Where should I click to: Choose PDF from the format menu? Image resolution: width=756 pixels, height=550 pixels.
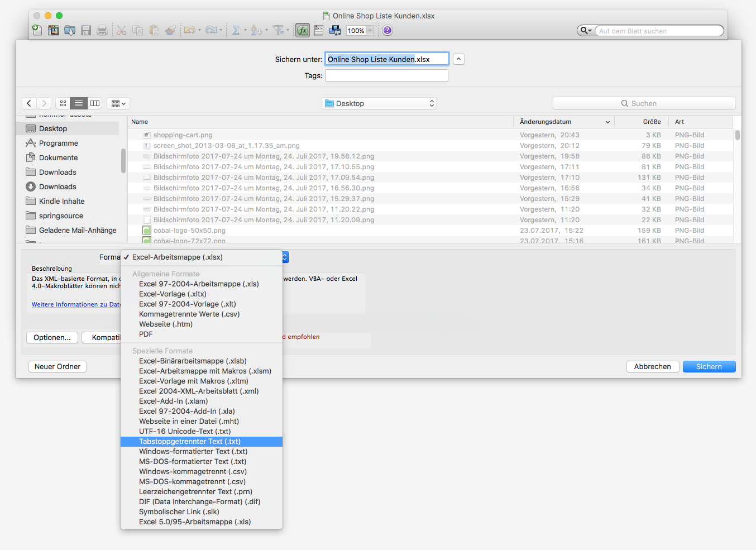click(x=145, y=334)
